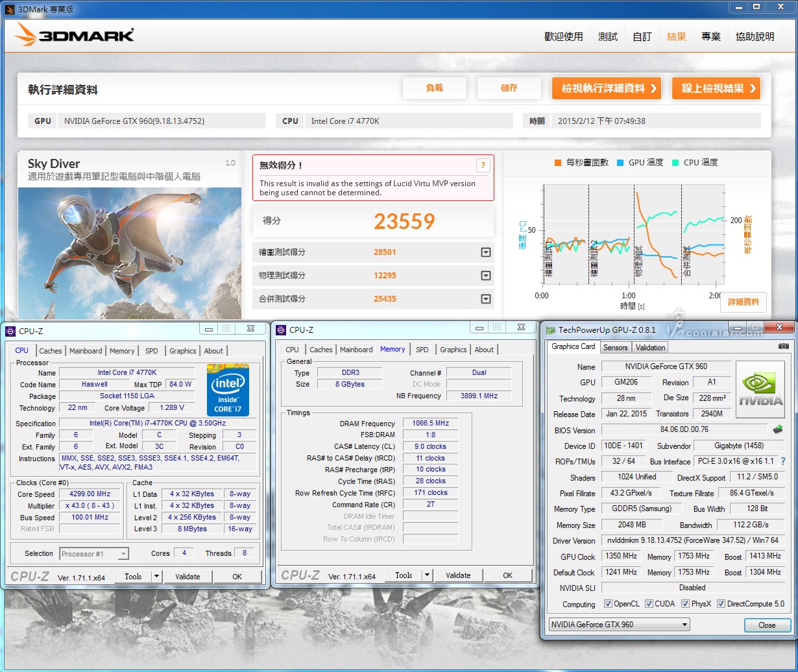Click the NB Frequency value 3899.1 MHz
The image size is (798, 672).
point(478,396)
